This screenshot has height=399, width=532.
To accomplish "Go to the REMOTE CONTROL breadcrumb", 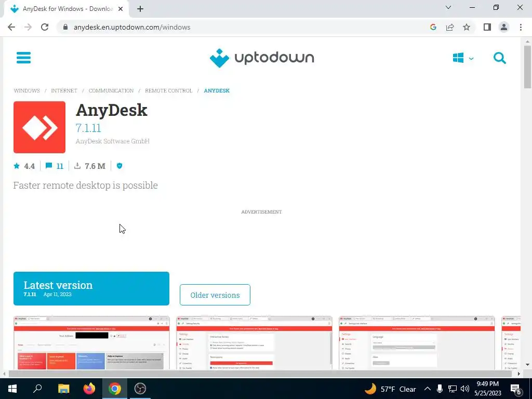I will click(169, 90).
